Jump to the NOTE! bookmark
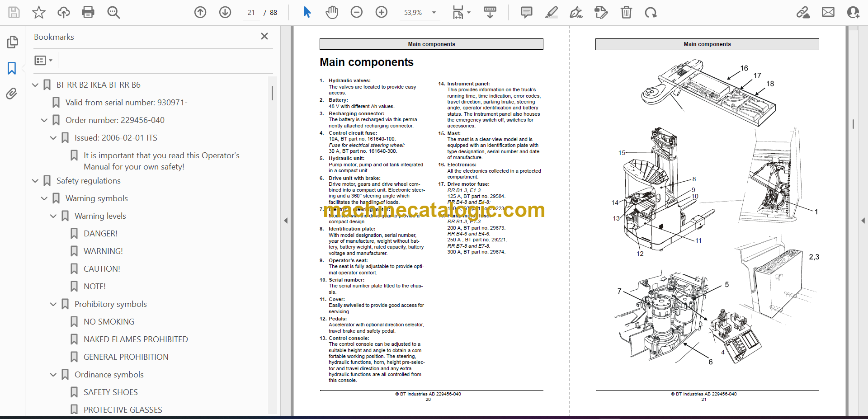The image size is (868, 419). coord(94,287)
